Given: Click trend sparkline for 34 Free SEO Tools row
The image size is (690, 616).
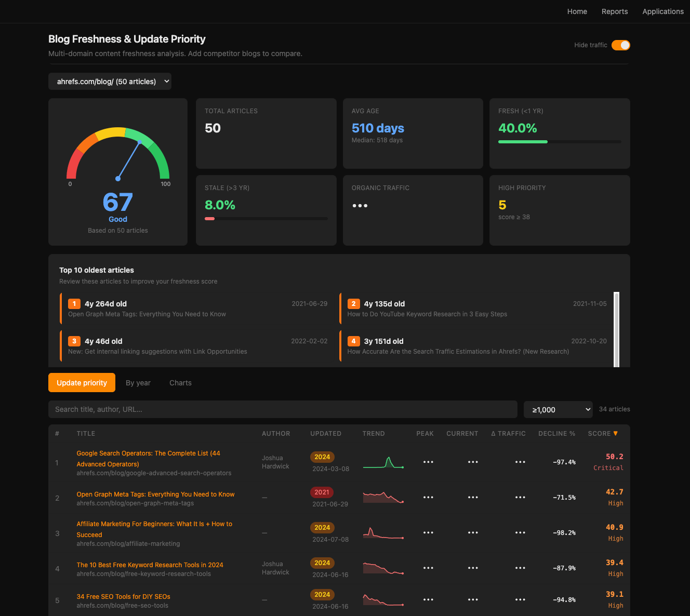Looking at the screenshot, I should click(383, 600).
